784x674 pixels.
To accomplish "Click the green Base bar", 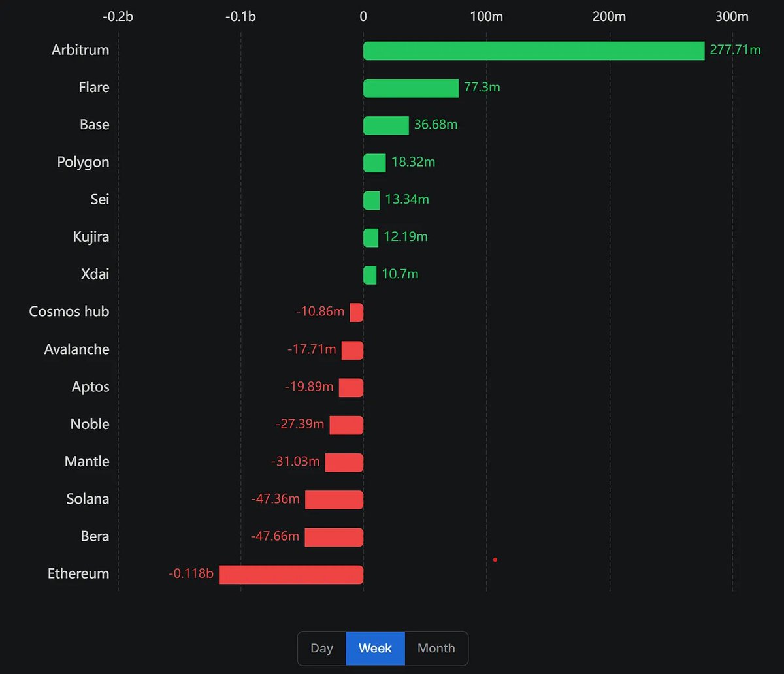I will [x=386, y=125].
